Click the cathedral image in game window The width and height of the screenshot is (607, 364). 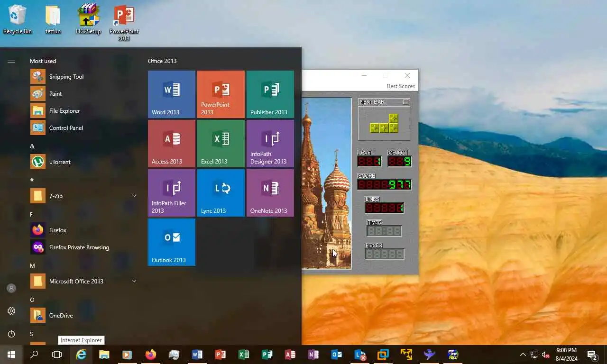[326, 183]
